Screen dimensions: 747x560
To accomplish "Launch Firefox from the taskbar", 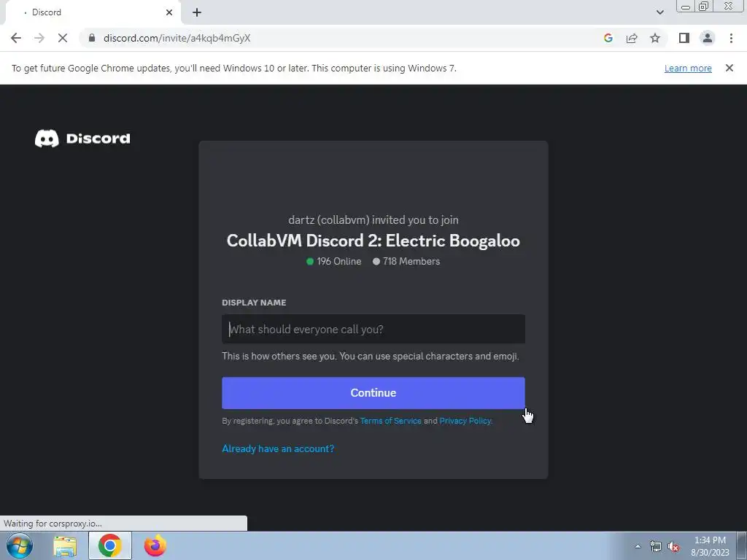I will tap(155, 545).
